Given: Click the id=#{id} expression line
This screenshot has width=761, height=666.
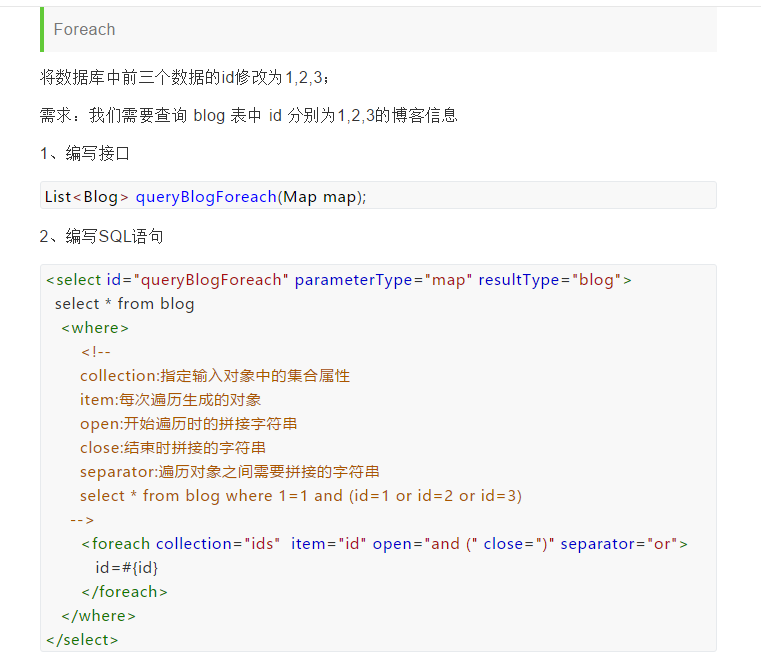Looking at the screenshot, I should click(127, 568).
